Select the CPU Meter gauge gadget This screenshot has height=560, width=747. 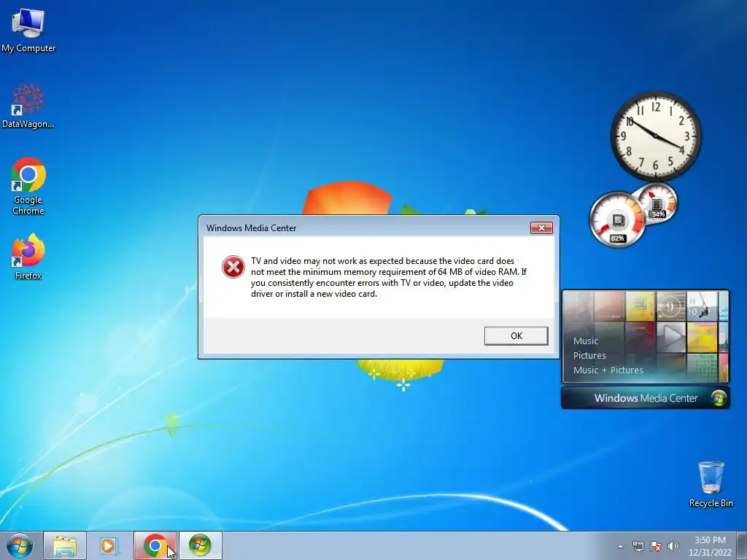(617, 219)
